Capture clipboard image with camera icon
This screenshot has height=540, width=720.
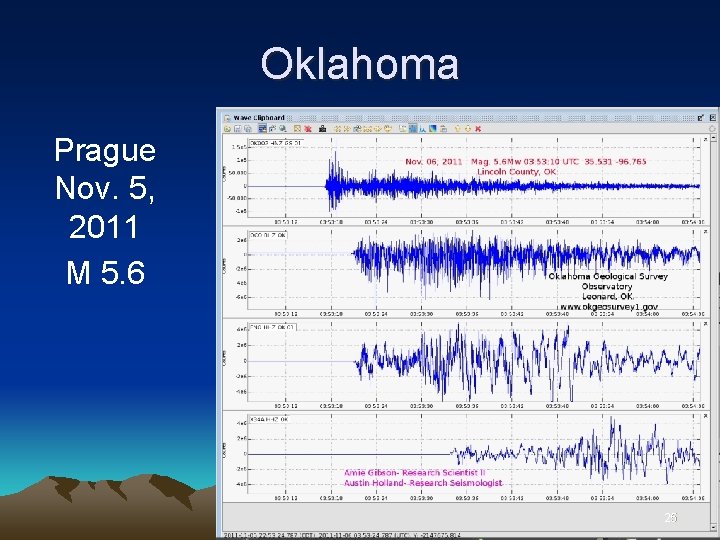pos(322,129)
